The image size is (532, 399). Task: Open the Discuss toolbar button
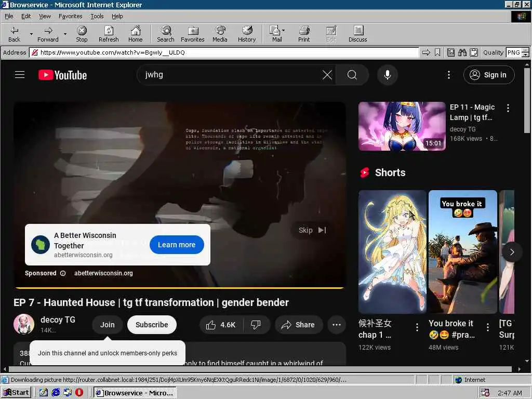point(357,34)
